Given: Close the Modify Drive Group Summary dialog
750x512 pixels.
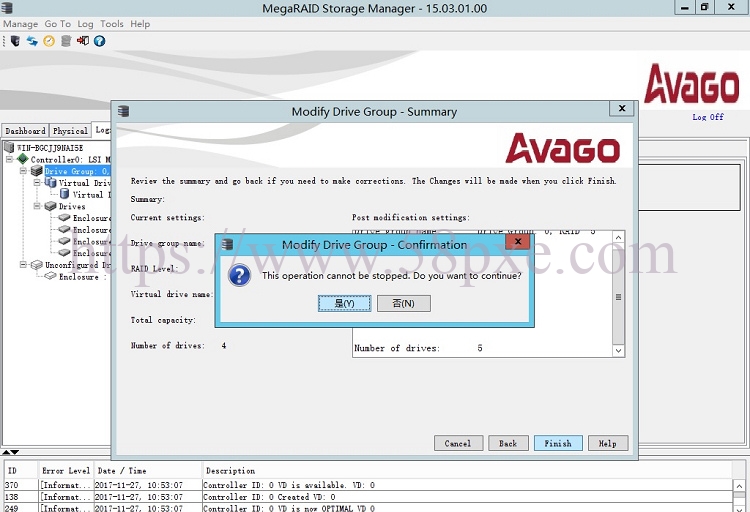Looking at the screenshot, I should pos(622,108).
